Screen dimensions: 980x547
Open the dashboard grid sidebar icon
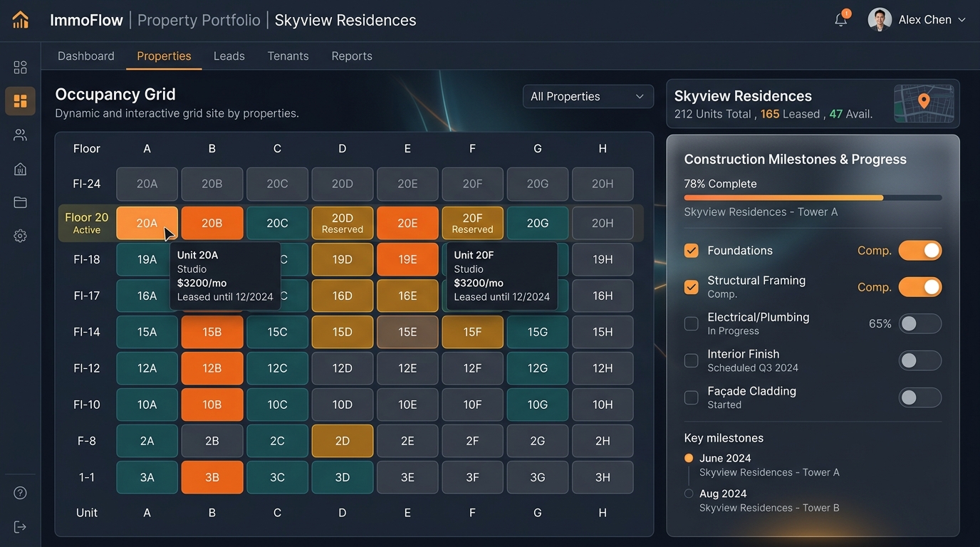20,67
